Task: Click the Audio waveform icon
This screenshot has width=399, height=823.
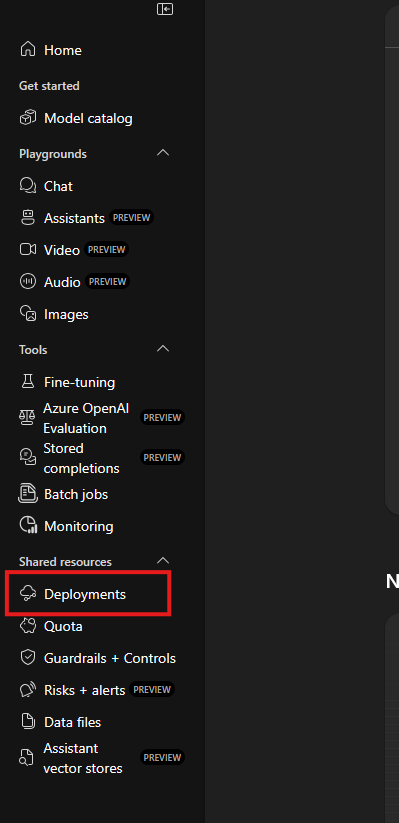Action: [28, 282]
